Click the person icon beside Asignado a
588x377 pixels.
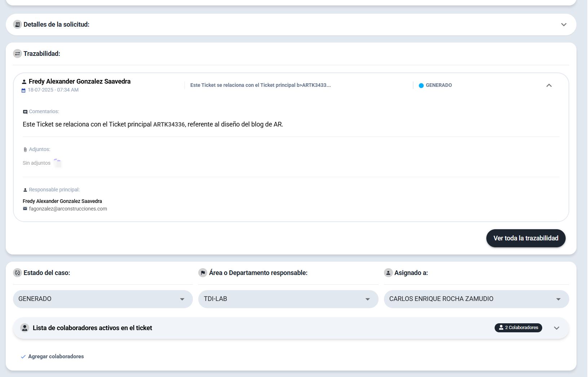point(388,273)
